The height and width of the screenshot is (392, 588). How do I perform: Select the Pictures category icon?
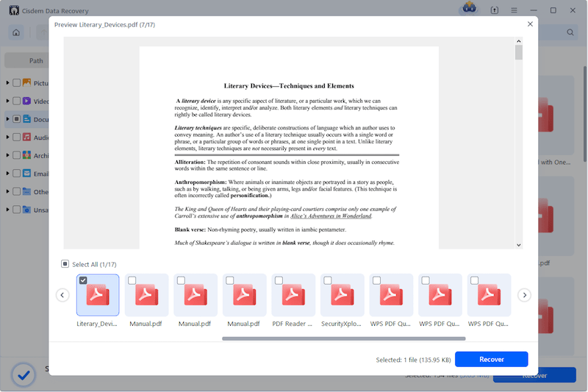[x=26, y=82]
